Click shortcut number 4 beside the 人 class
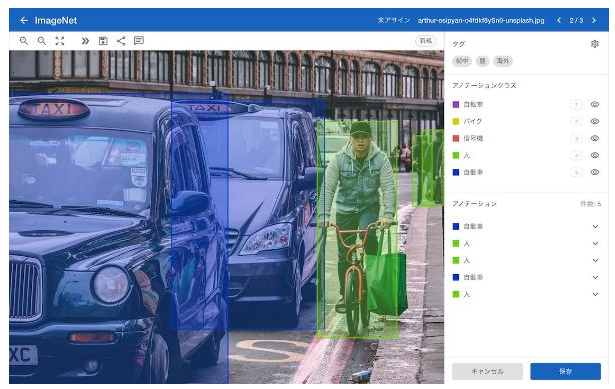 click(576, 155)
